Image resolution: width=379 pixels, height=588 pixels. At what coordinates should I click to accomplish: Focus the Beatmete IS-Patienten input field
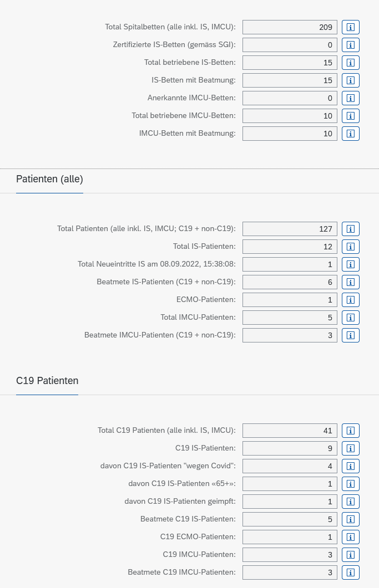point(290,282)
